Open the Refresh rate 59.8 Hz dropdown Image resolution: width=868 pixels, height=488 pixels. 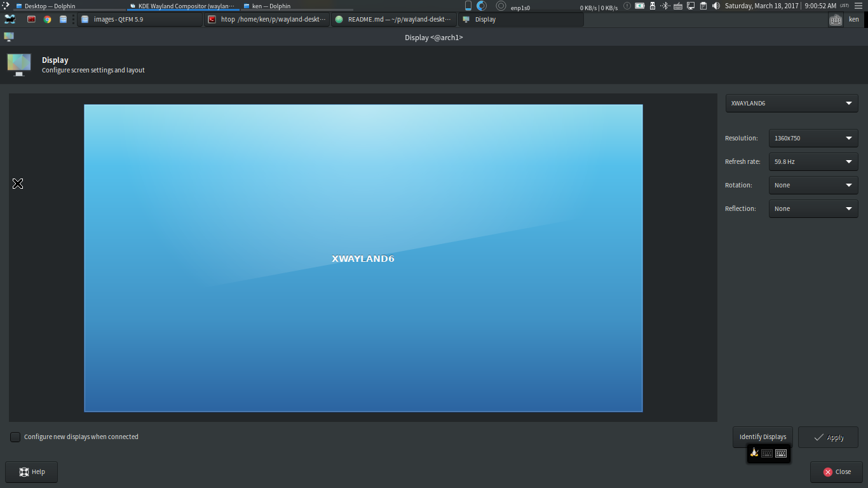(813, 161)
